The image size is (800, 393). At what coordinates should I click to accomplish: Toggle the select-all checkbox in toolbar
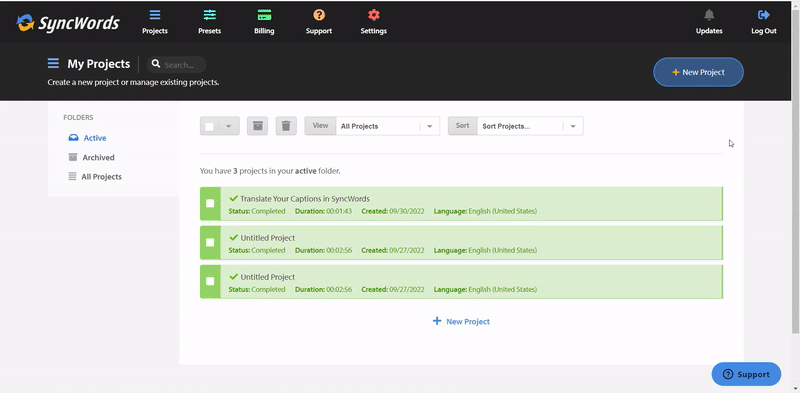click(209, 127)
